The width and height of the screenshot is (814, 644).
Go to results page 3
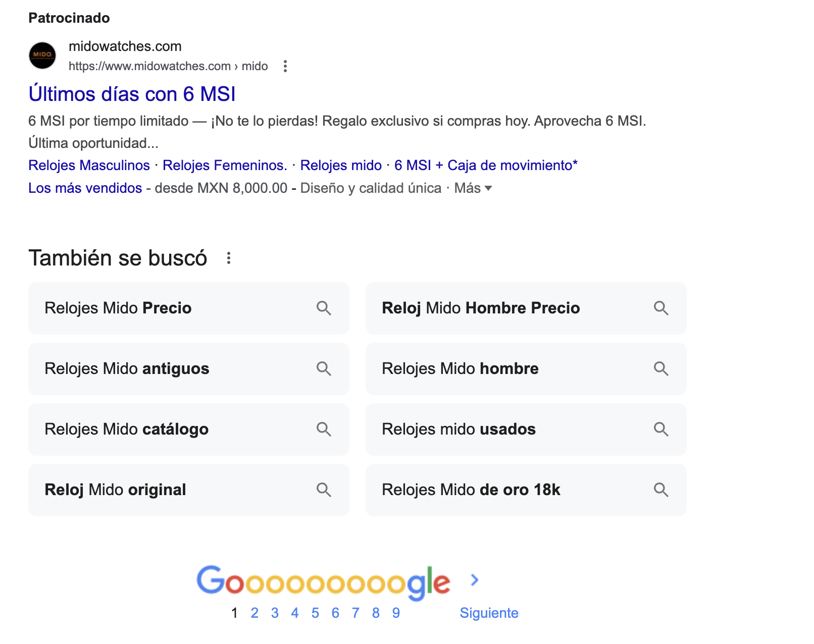[x=275, y=613]
